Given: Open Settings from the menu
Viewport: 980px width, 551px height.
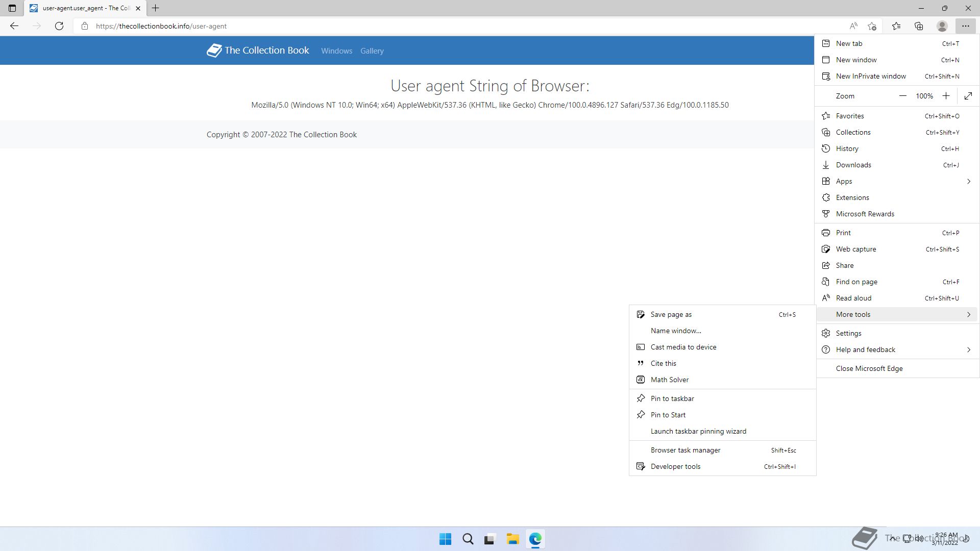Looking at the screenshot, I should click(x=897, y=333).
